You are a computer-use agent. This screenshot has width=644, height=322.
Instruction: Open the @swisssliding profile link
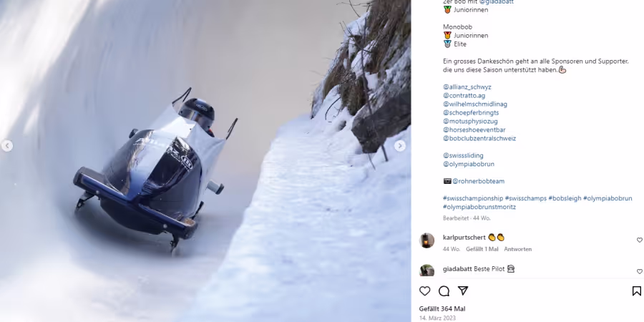pyautogui.click(x=463, y=155)
